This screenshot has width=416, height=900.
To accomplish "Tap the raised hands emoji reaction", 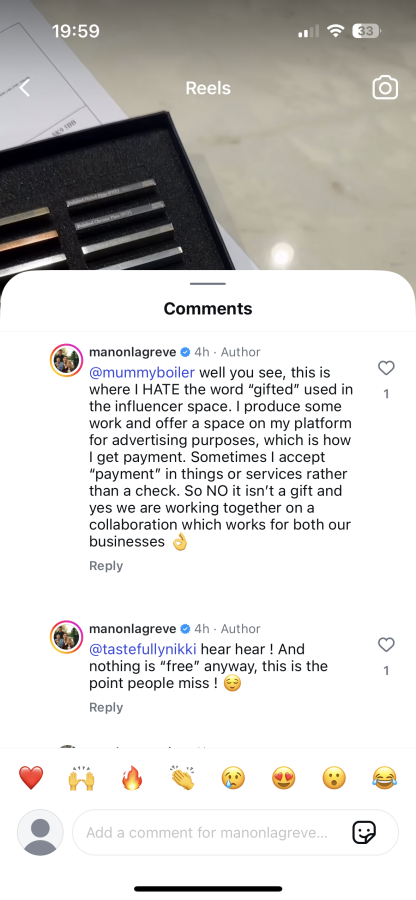I will coord(81,778).
